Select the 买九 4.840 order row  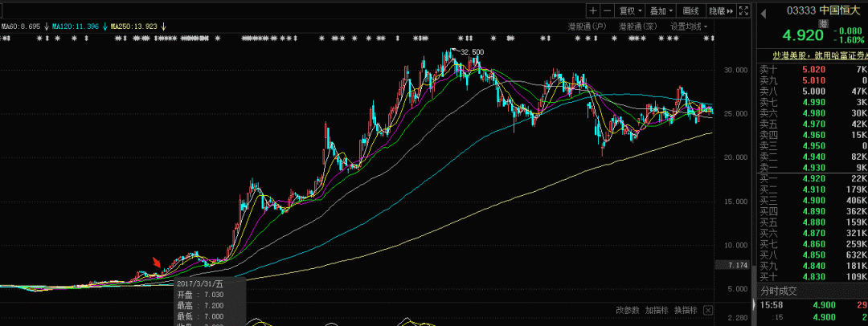(x=813, y=266)
